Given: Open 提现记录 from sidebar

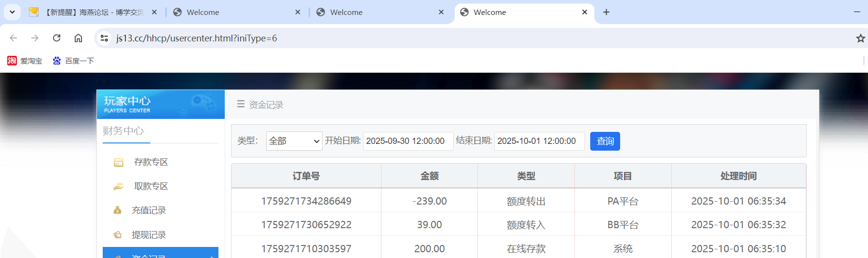Looking at the screenshot, I should pos(149,235).
